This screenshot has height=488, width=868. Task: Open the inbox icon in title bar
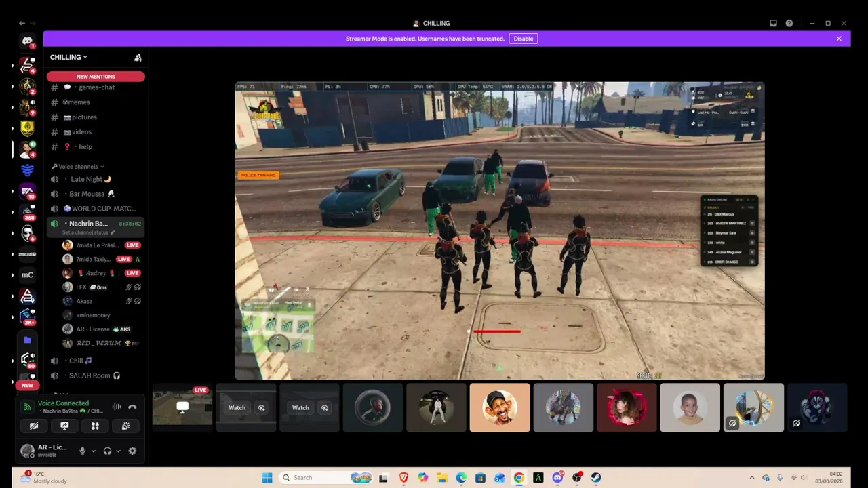tap(773, 23)
